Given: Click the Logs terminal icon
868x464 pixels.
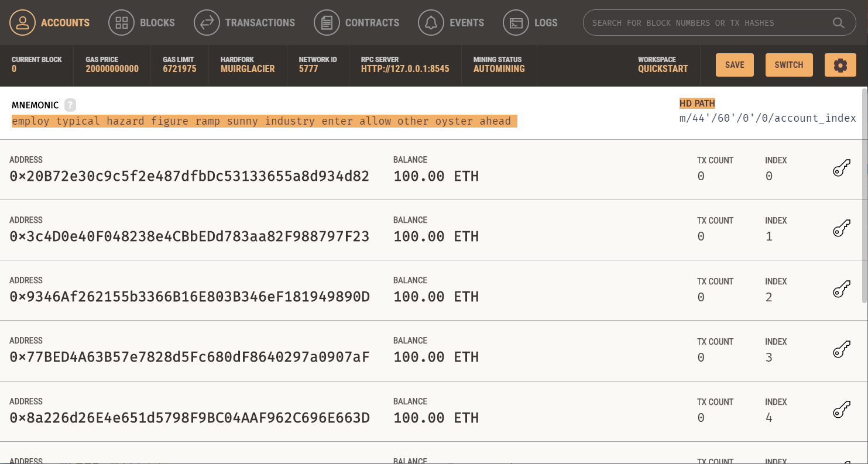Looking at the screenshot, I should click(x=516, y=23).
